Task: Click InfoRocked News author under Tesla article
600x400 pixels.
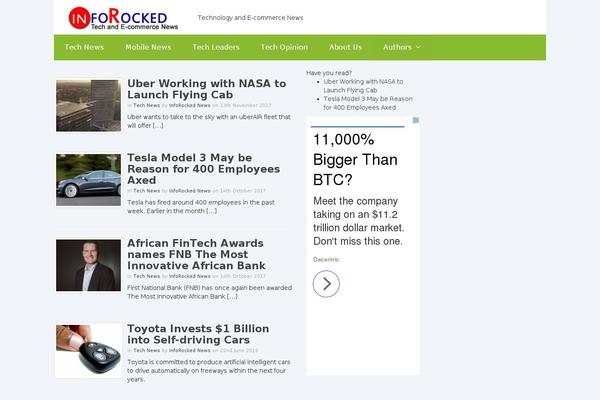Action: (x=189, y=191)
